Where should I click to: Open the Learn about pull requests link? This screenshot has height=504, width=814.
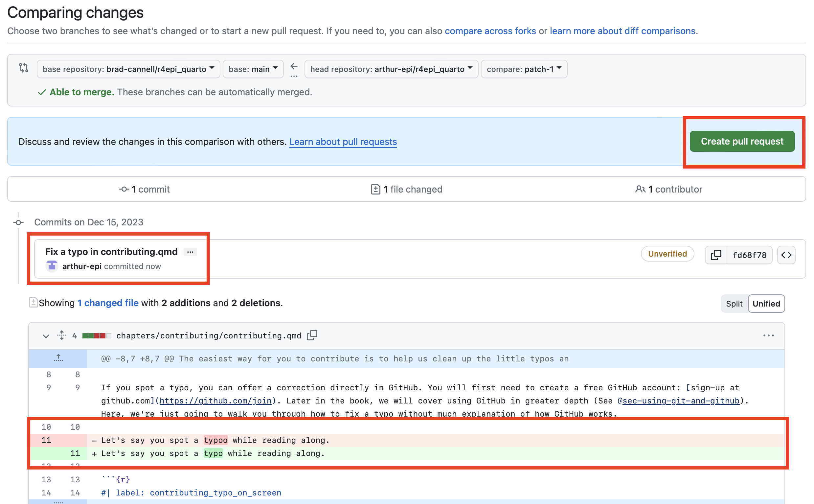[343, 142]
